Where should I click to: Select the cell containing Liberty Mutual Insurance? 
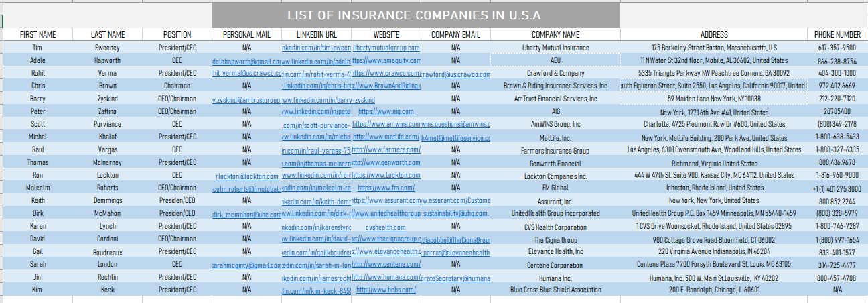coord(555,48)
